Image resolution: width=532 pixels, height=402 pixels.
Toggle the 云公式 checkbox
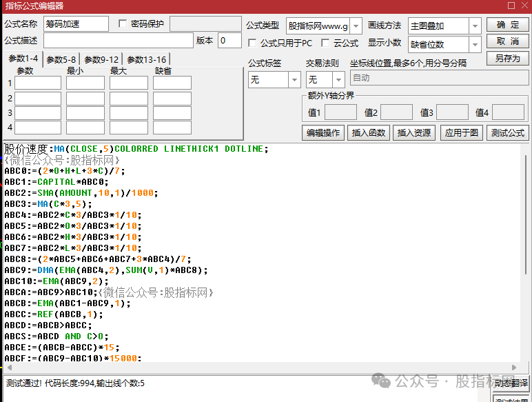(325, 43)
